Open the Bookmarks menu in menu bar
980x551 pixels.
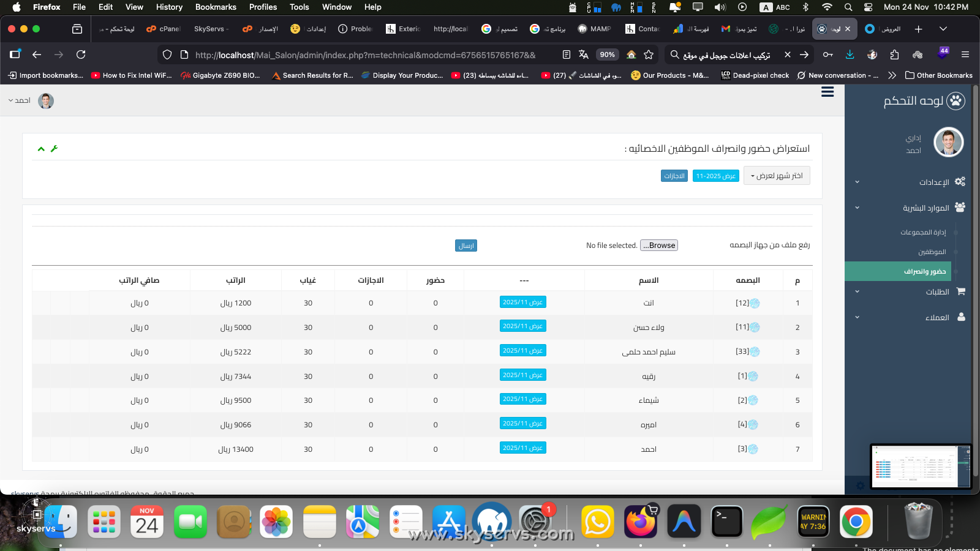[216, 7]
